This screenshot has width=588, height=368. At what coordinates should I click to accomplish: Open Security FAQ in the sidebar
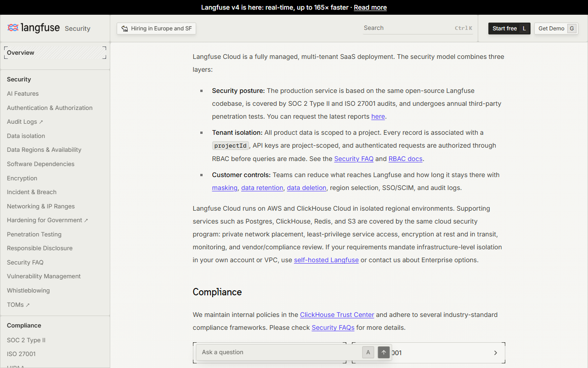coord(25,263)
